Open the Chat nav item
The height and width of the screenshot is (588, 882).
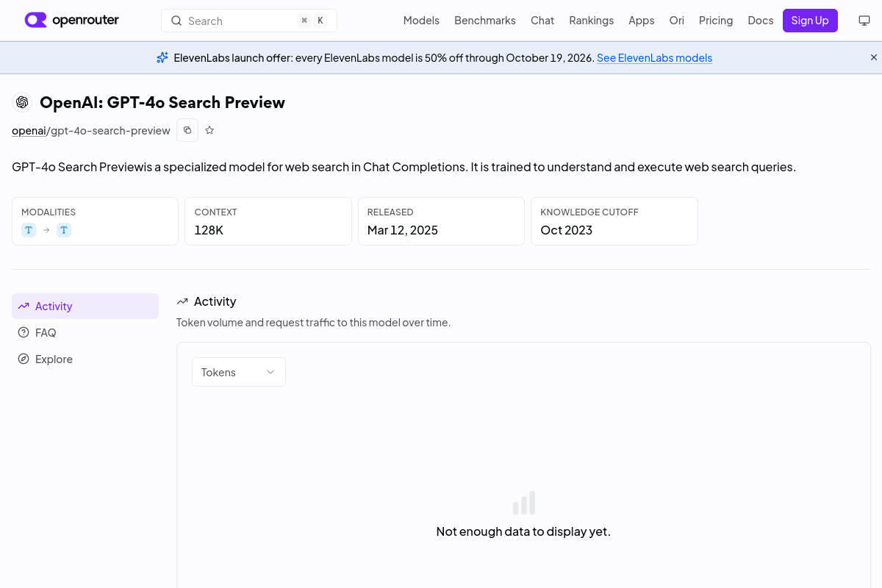(542, 21)
